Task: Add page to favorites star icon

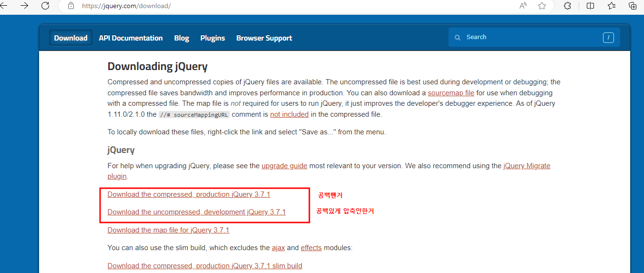Action: pos(542,6)
